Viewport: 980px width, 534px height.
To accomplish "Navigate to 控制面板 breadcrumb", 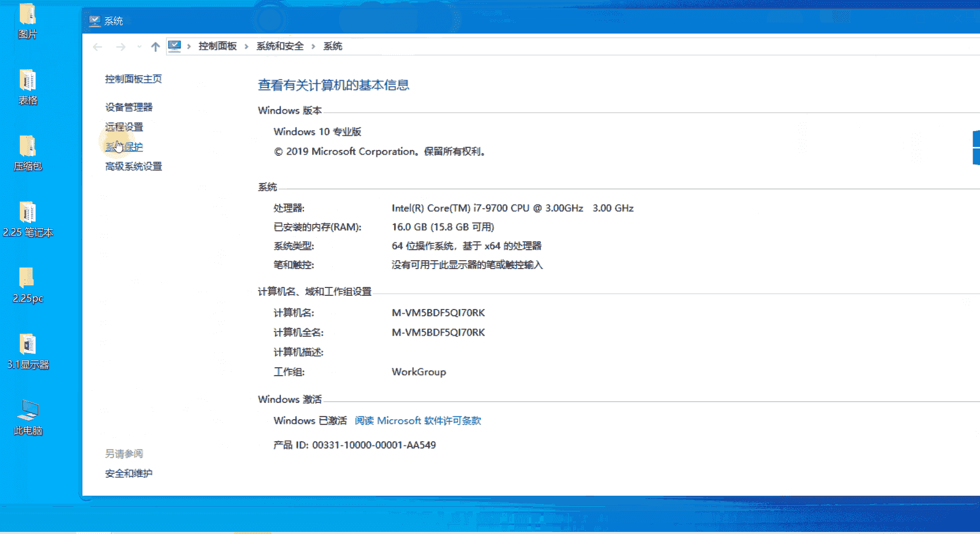I will pos(217,46).
